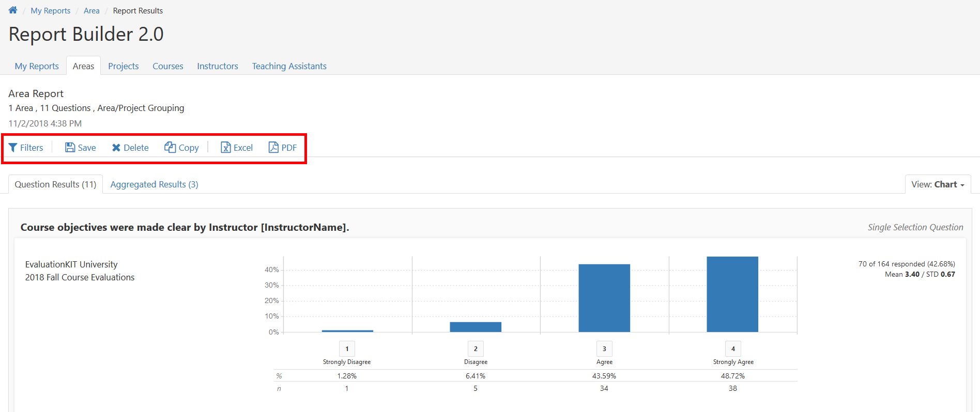Click the '%' row header
The image size is (980, 412).
pyautogui.click(x=279, y=376)
